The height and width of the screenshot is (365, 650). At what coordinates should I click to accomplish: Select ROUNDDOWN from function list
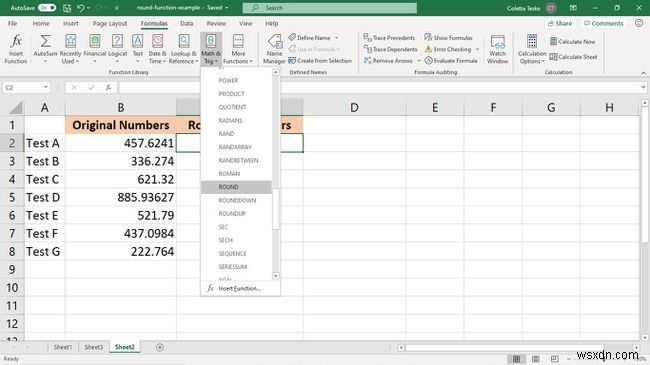point(236,200)
